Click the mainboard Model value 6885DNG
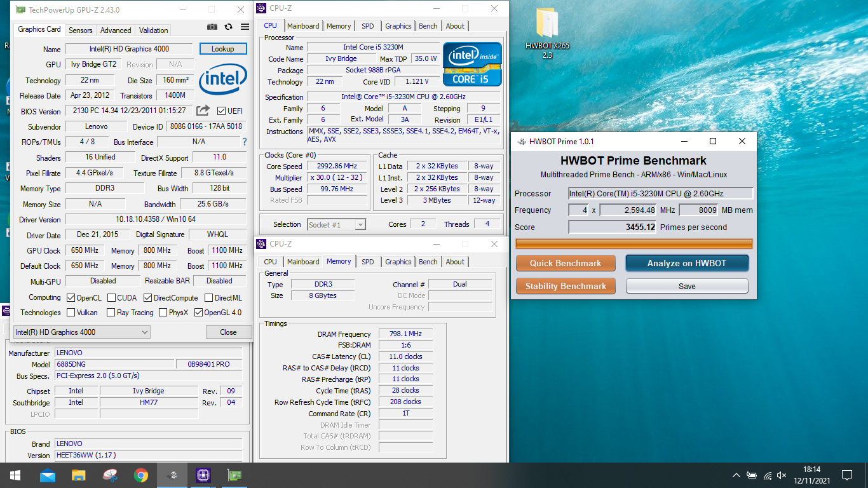 (x=114, y=364)
